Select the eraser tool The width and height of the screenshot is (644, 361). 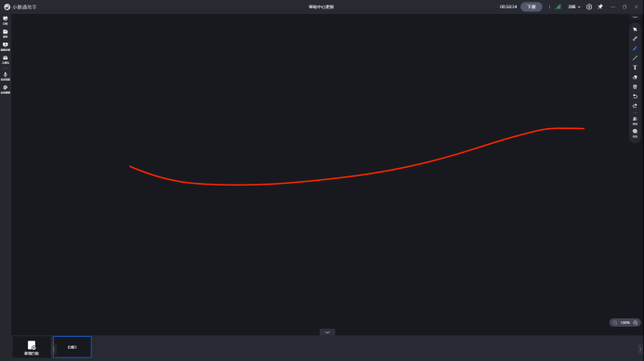pyautogui.click(x=635, y=77)
